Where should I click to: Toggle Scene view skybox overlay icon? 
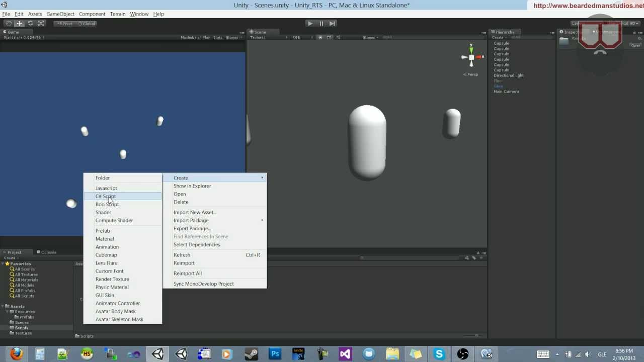tap(329, 37)
